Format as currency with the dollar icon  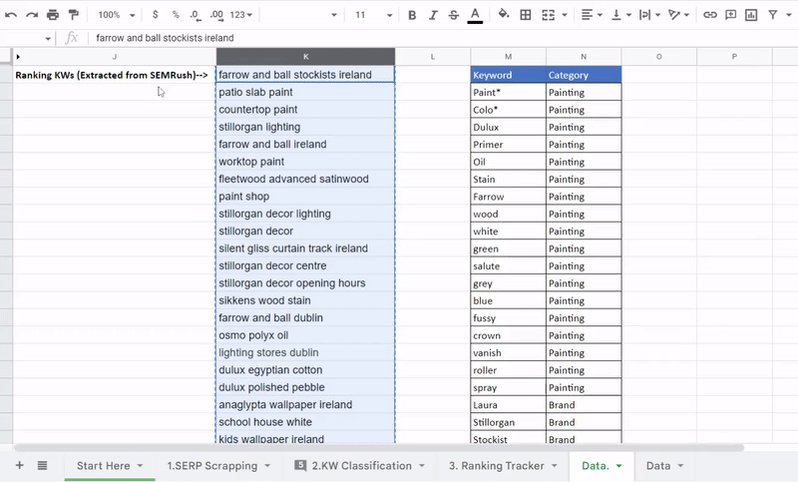click(x=155, y=15)
